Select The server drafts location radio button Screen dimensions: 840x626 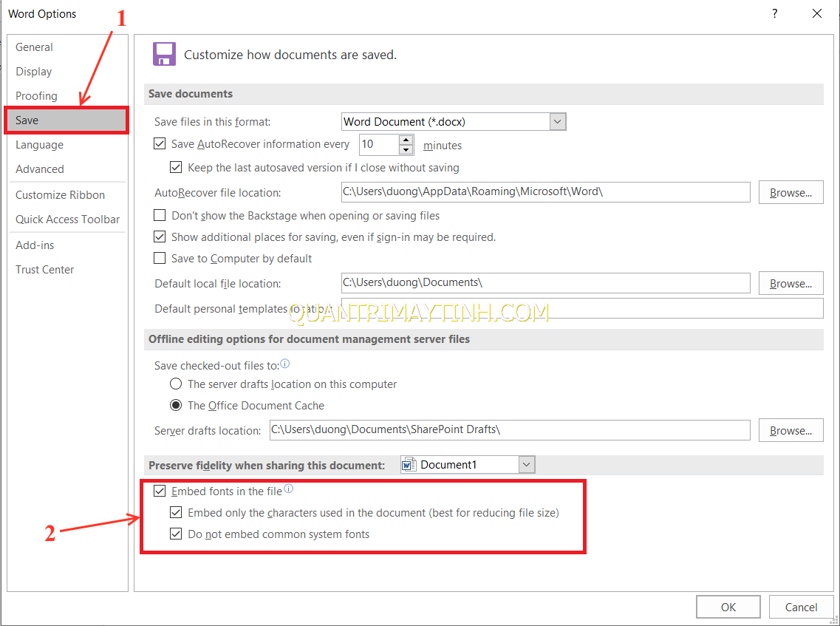click(x=176, y=384)
